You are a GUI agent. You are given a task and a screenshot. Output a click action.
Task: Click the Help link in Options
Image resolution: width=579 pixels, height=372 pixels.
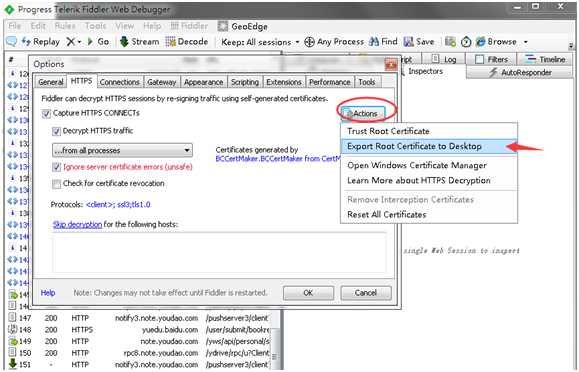click(48, 293)
